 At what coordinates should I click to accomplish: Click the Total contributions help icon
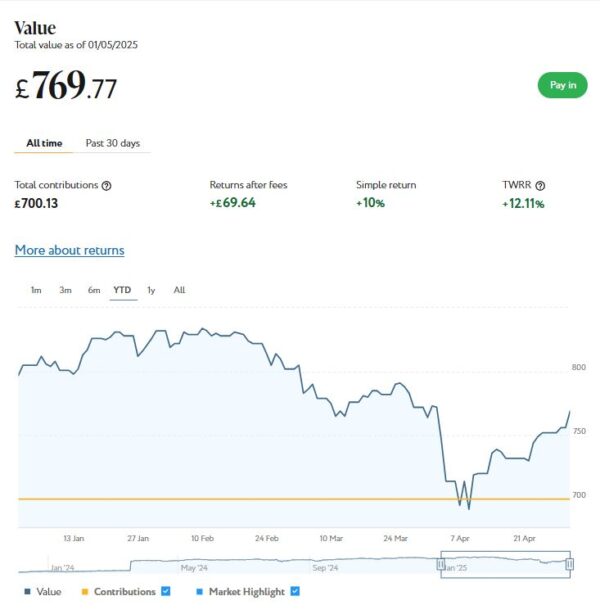point(107,185)
